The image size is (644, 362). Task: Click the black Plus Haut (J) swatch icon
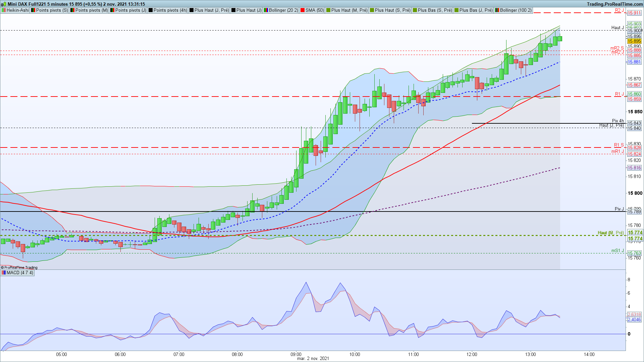tap(233, 10)
